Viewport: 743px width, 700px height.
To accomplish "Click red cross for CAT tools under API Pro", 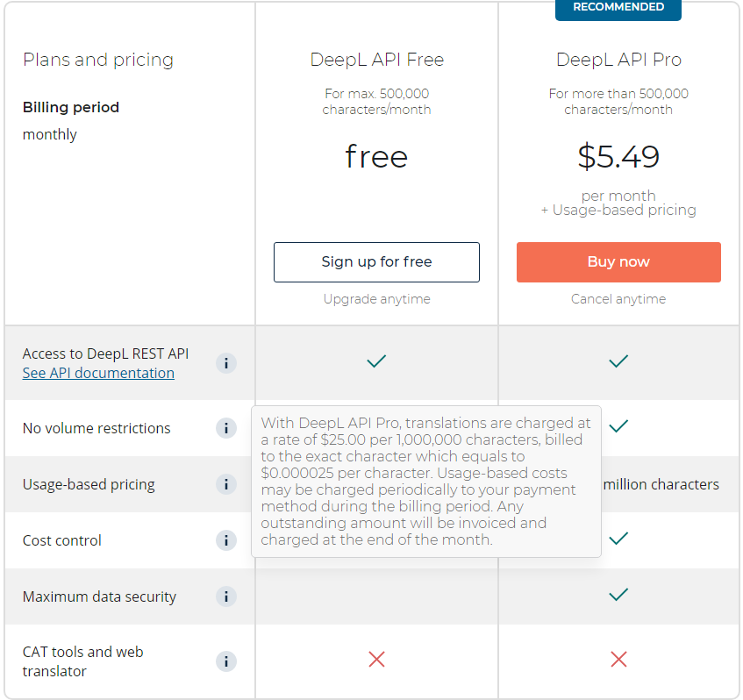I will click(x=618, y=659).
